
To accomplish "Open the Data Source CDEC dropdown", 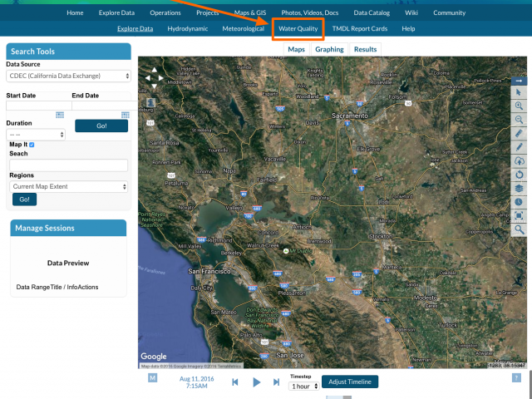I will 68,76.
